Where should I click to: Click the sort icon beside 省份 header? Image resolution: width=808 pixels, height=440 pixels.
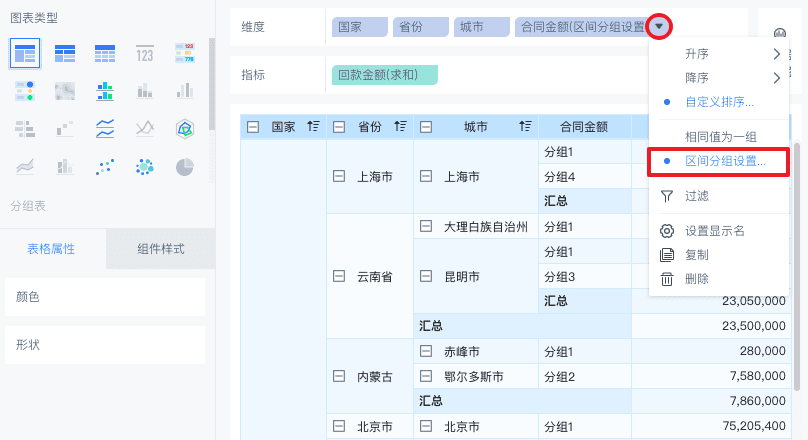click(x=400, y=127)
